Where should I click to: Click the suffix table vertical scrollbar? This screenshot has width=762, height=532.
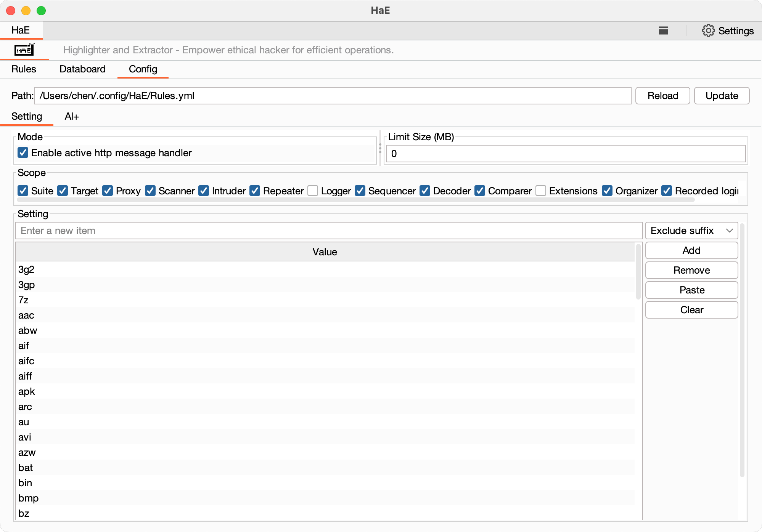click(638, 272)
